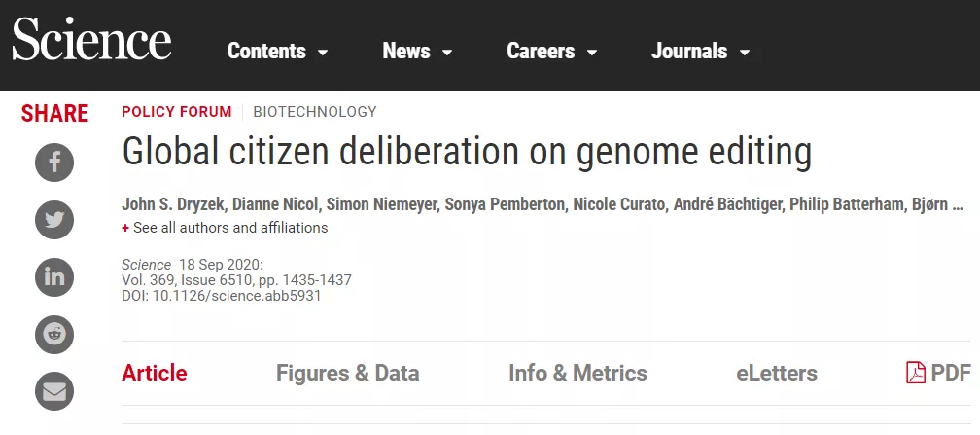Click the Science logo
Screen dimensions: 980x435
91,44
